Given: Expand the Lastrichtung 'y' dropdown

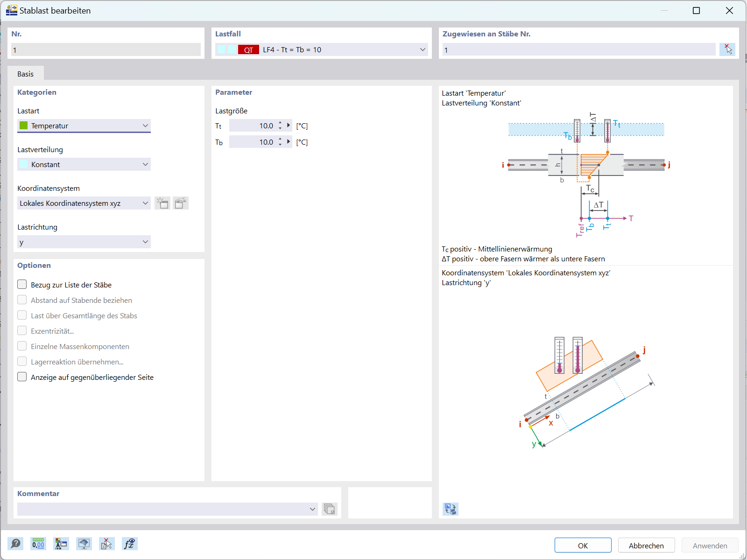Looking at the screenshot, I should point(145,242).
